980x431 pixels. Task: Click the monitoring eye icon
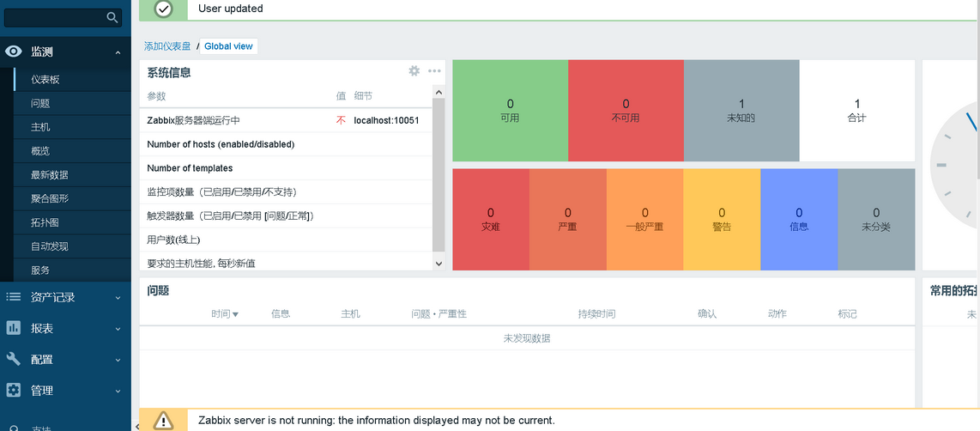point(14,52)
